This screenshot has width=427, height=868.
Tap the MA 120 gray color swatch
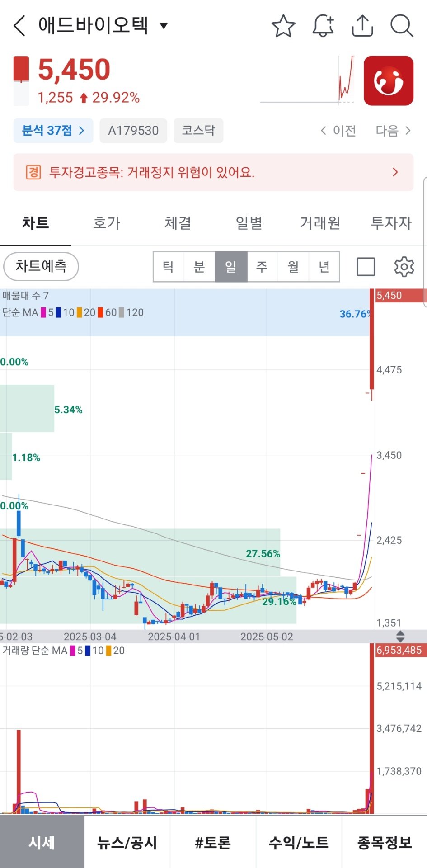[122, 312]
